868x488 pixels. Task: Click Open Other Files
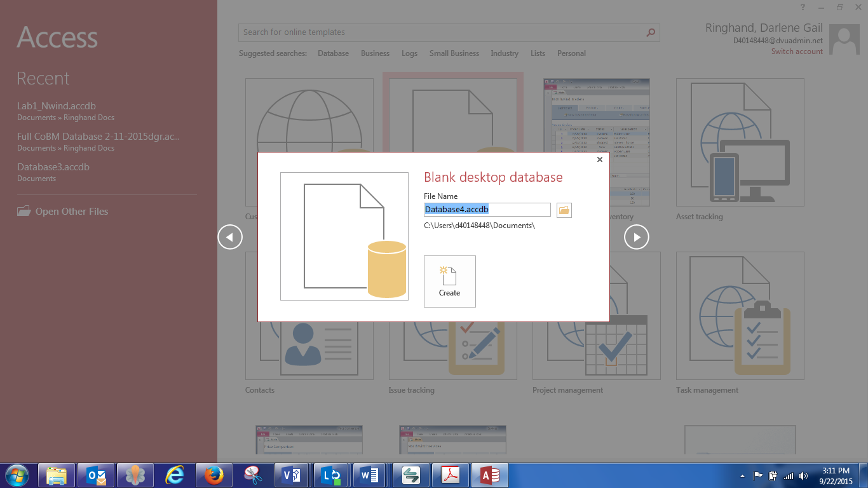click(x=71, y=212)
